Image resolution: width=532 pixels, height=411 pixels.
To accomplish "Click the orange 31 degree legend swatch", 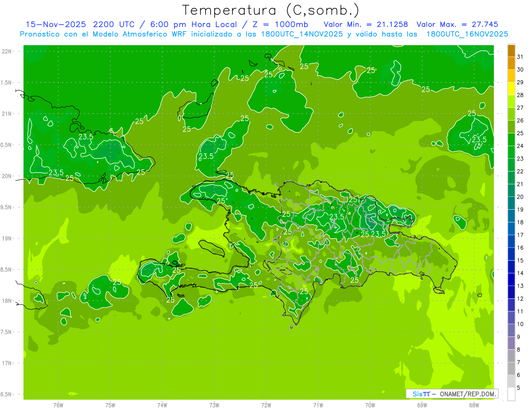I will tap(511, 51).
